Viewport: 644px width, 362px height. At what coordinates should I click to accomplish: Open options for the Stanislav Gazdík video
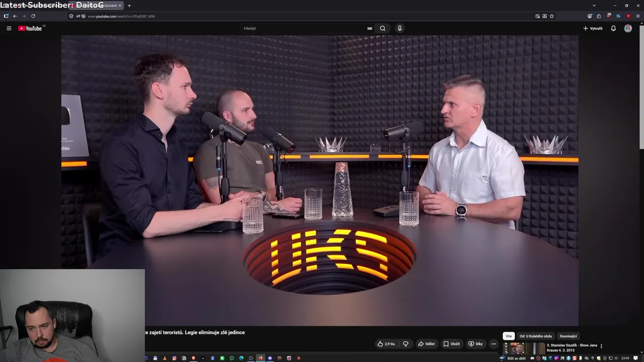click(601, 346)
